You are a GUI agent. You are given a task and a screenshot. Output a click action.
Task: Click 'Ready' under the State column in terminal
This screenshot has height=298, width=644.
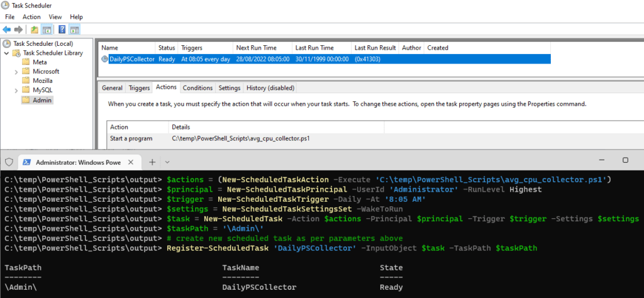click(391, 287)
